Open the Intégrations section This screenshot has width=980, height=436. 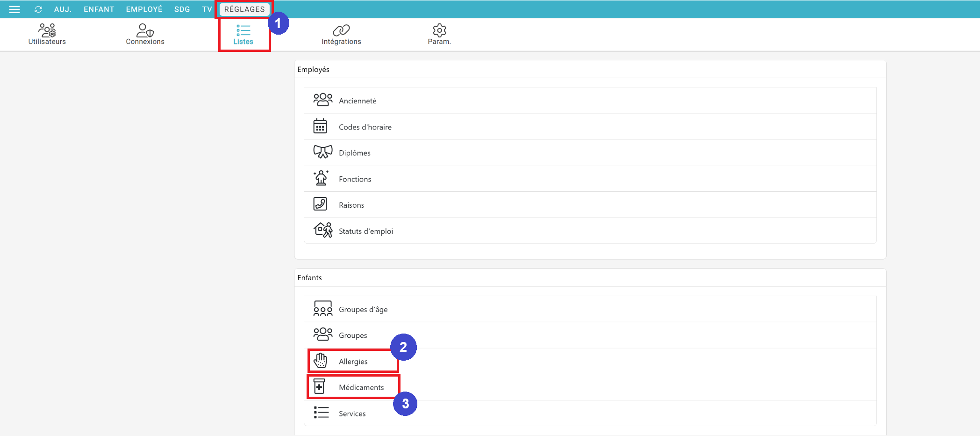341,35
